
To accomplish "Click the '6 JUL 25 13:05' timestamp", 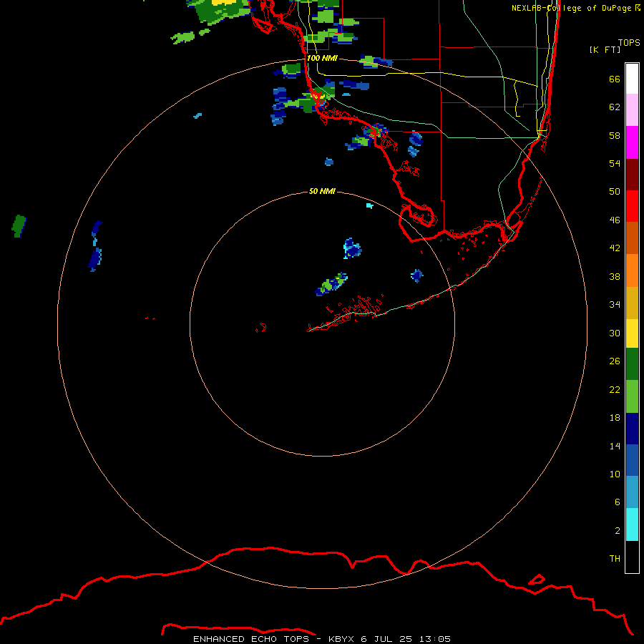I will 406,639.
